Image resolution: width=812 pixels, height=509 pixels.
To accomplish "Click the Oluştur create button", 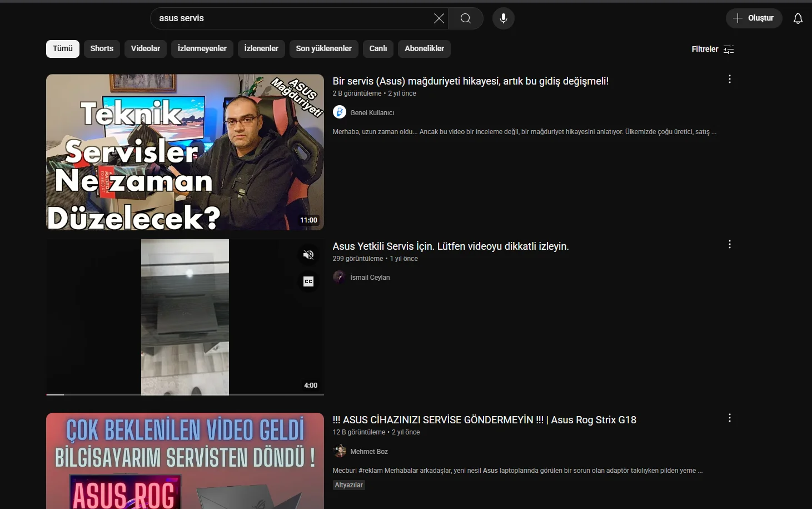I will click(x=754, y=18).
